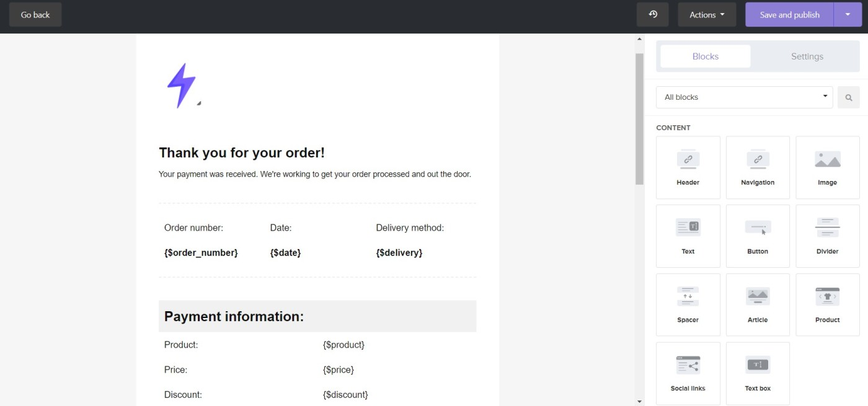
Task: Select the Text block
Action: 688,236
